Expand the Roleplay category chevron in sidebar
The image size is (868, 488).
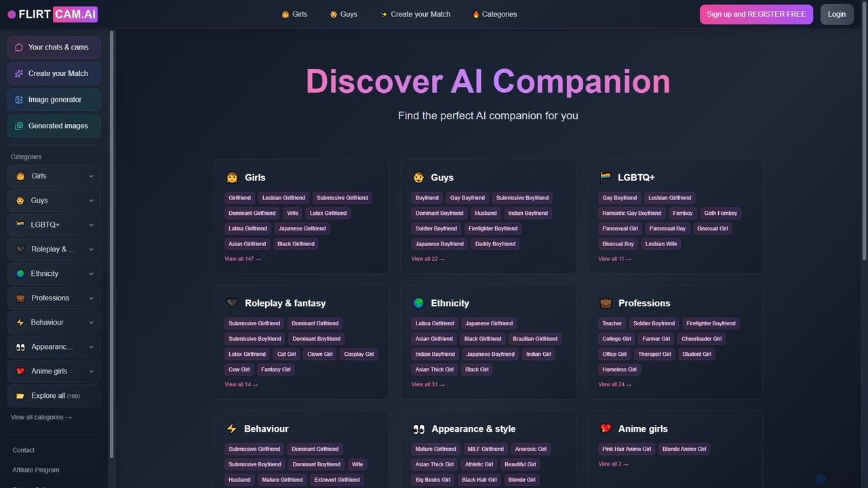(x=91, y=249)
